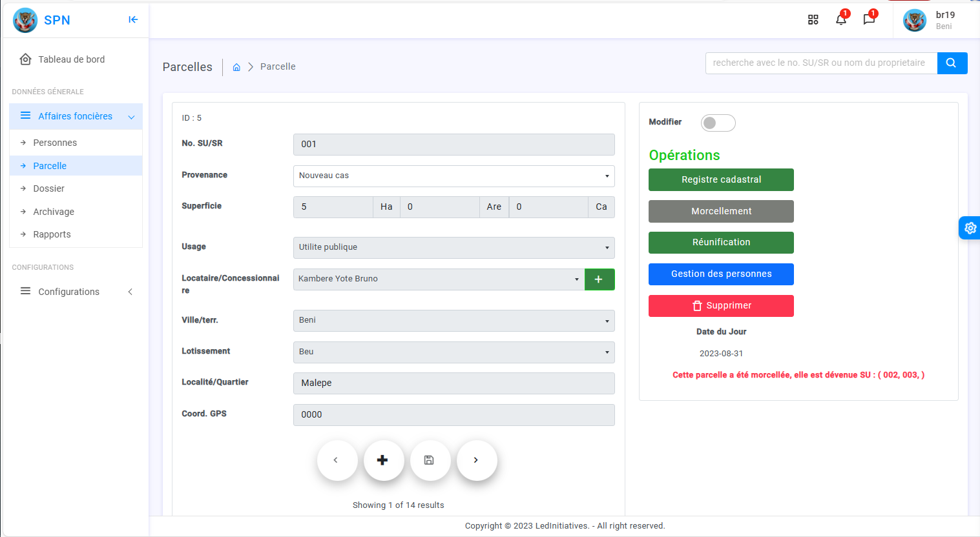
Task: Open Personnes in the sidebar
Action: pos(55,143)
